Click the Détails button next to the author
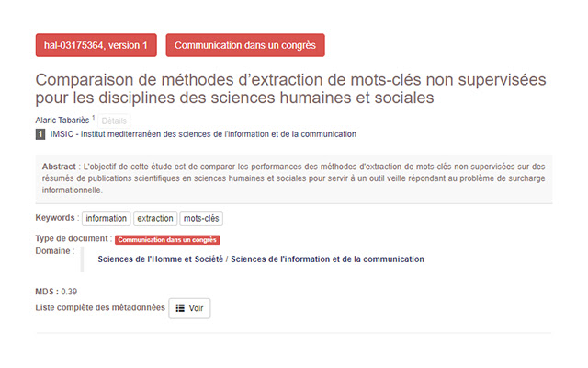Image resolution: width=588 pixels, height=368 pixels. click(x=114, y=121)
